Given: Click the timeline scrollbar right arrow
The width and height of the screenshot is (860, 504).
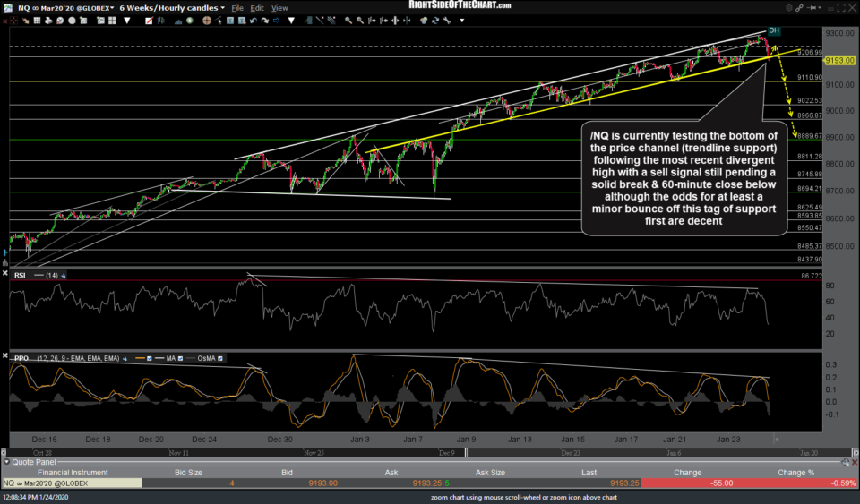Looking at the screenshot, I should (x=855, y=452).
